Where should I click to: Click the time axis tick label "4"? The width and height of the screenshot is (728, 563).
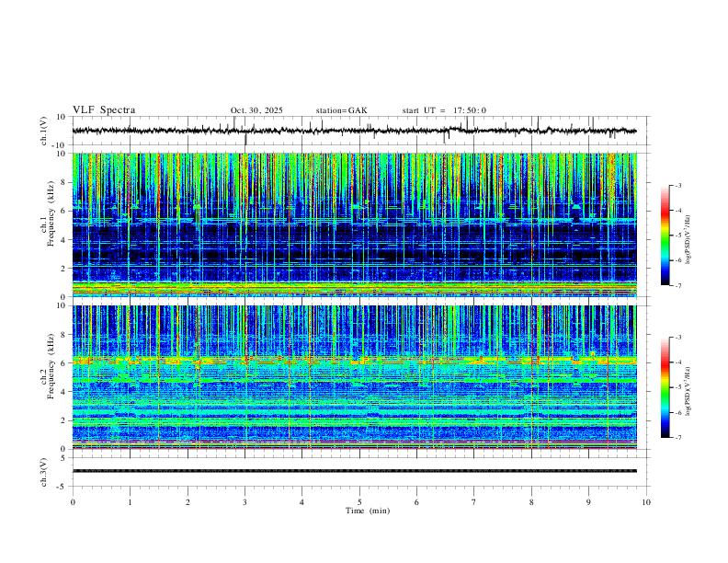302,502
